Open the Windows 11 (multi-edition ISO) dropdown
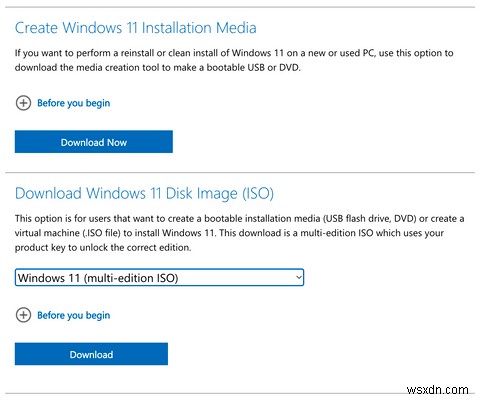 pos(159,277)
